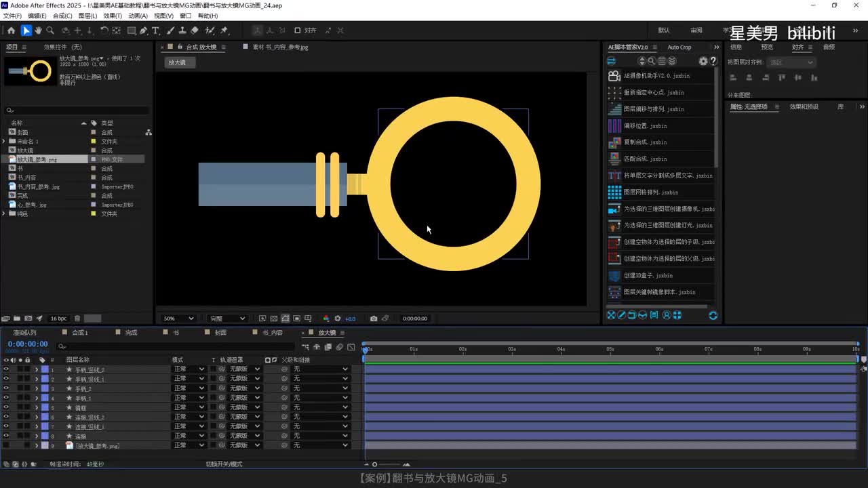This screenshot has width=868, height=488.
Task: Select the Hand tool
Action: (38, 30)
